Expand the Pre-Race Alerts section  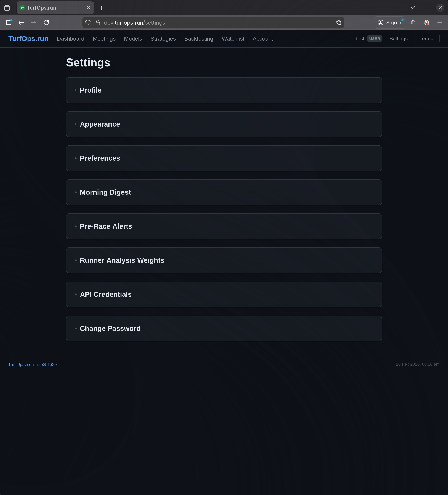pos(106,226)
